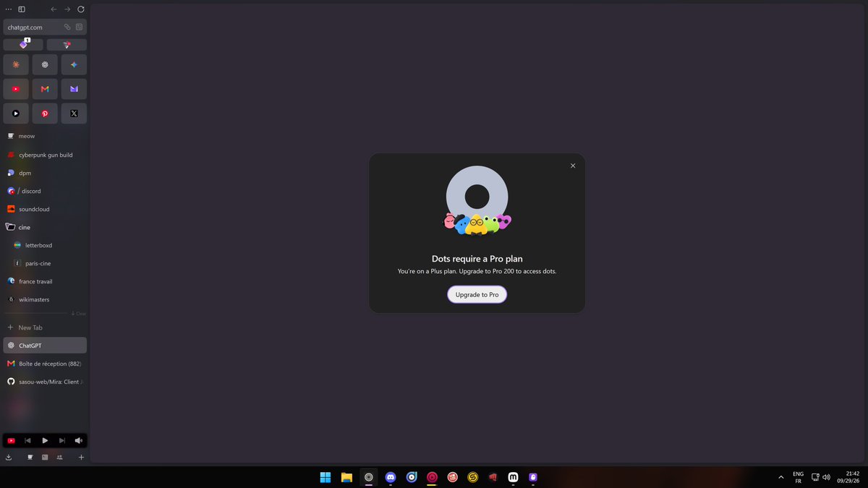Open the pinned Gemini essential tile

[x=74, y=64]
